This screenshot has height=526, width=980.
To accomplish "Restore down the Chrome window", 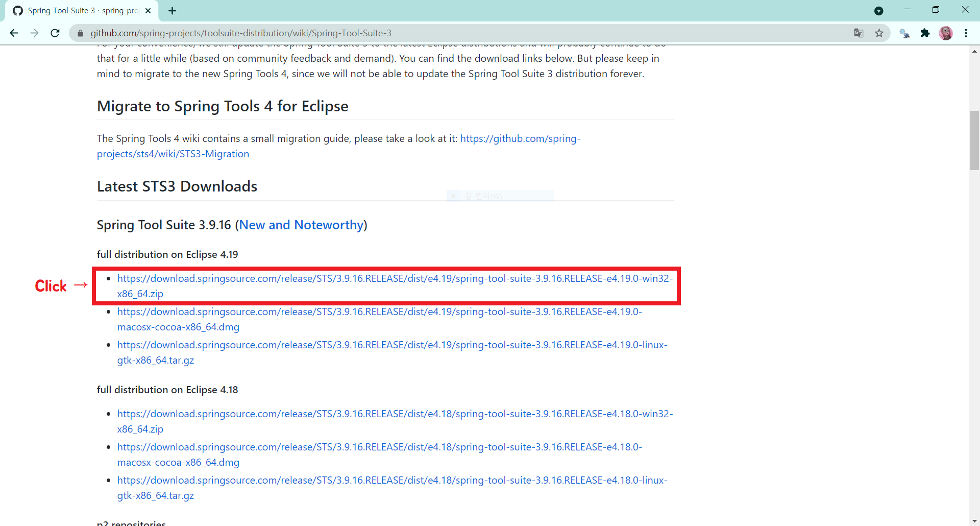I will tap(936, 9).
